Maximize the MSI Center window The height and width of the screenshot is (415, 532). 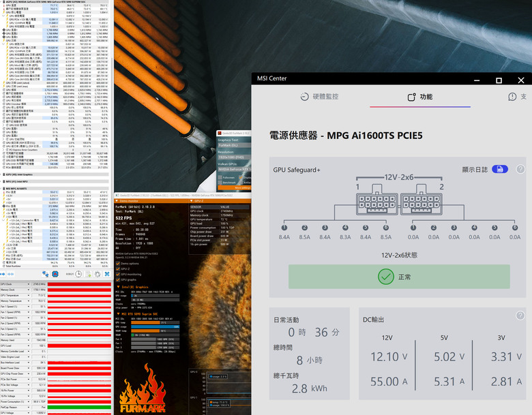point(499,80)
